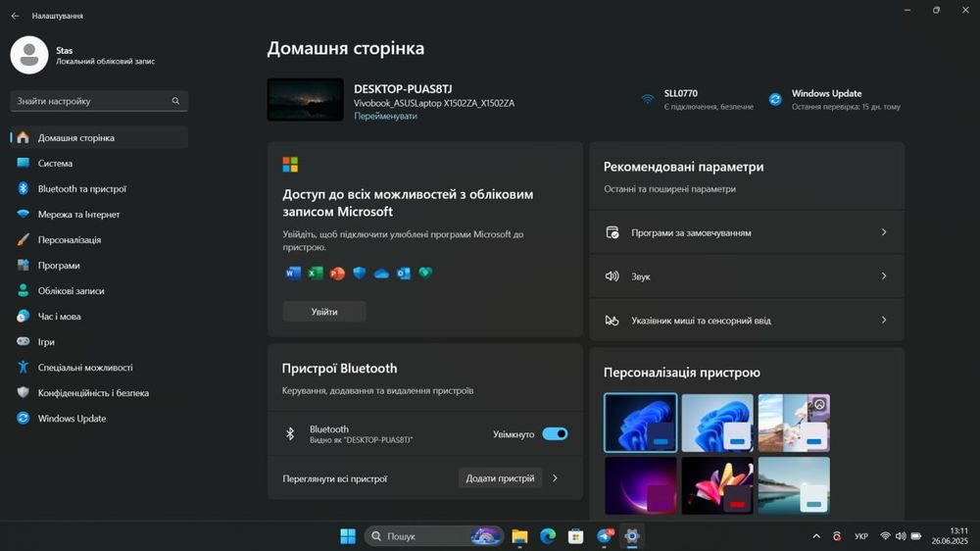Open Система in the sidebar
The image size is (980, 551).
click(99, 163)
